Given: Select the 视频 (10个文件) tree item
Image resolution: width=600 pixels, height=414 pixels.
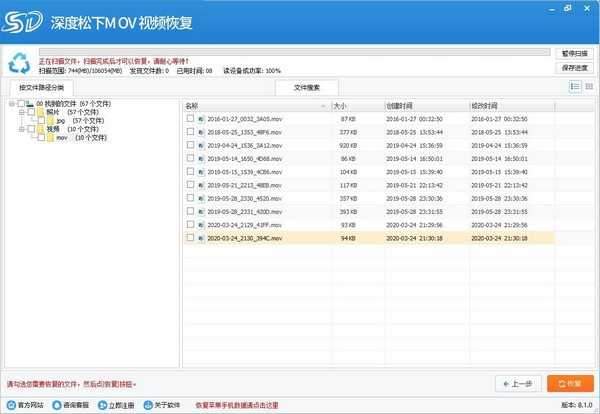Looking at the screenshot, I should [72, 129].
